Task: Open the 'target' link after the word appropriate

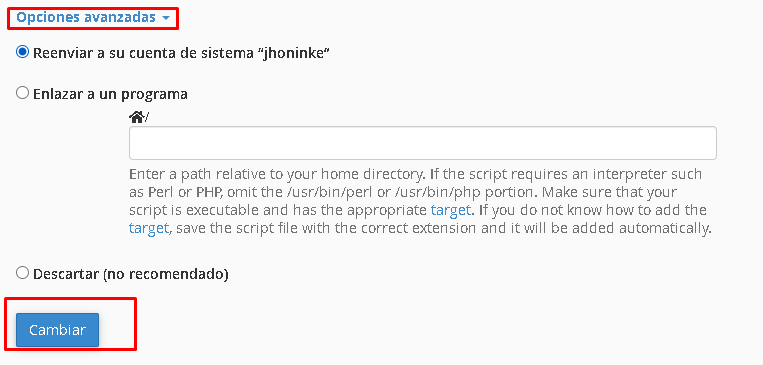Action: click(x=451, y=210)
